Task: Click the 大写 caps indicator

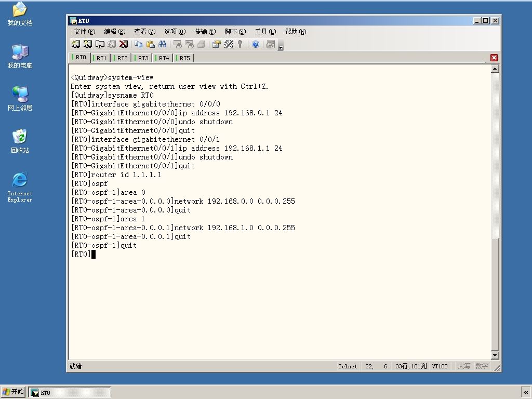Action: [x=464, y=366]
